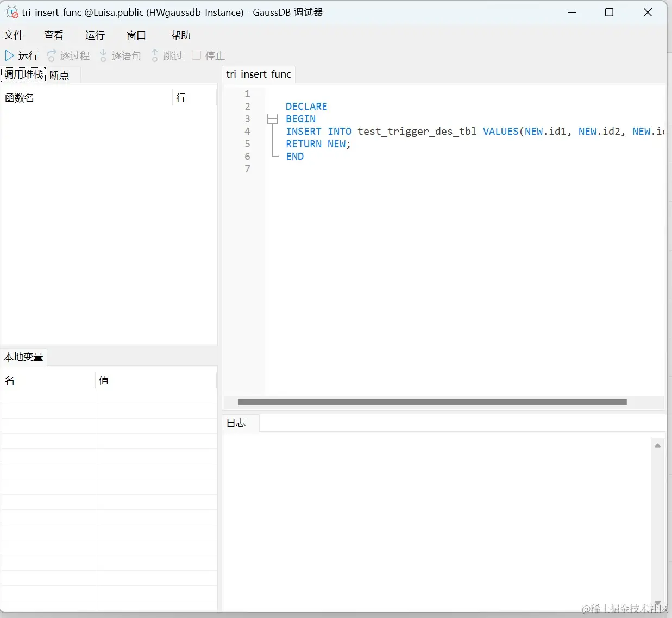Click the horizontal scrollbar of code editor
The image size is (672, 618).
(432, 403)
